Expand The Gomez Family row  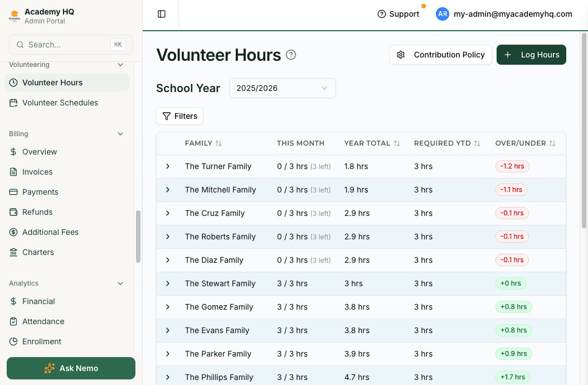click(x=168, y=307)
